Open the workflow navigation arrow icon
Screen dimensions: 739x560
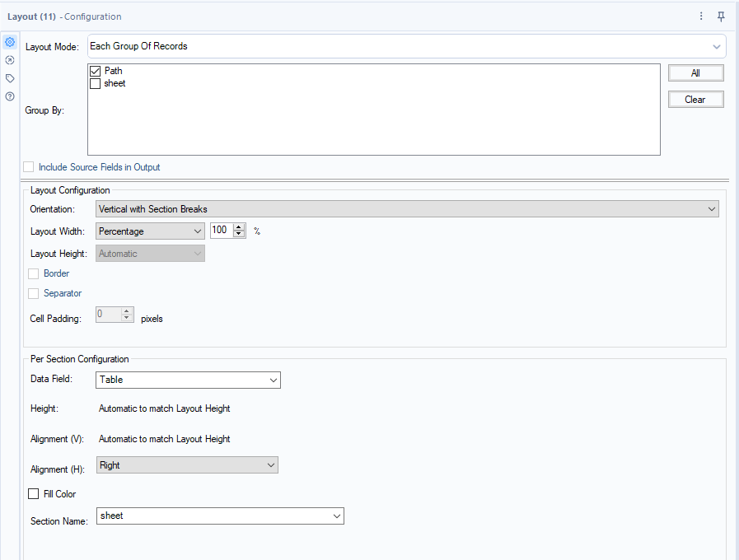coord(10,59)
